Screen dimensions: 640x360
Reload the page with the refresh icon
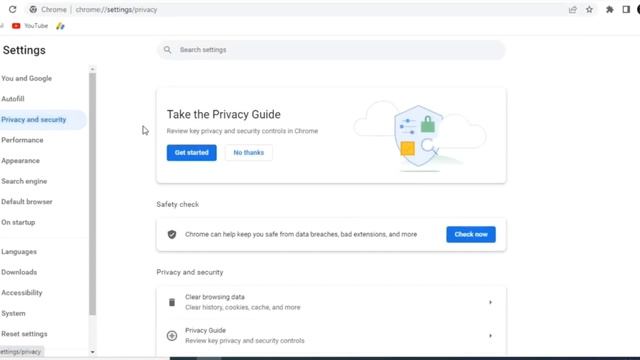pos(12,9)
